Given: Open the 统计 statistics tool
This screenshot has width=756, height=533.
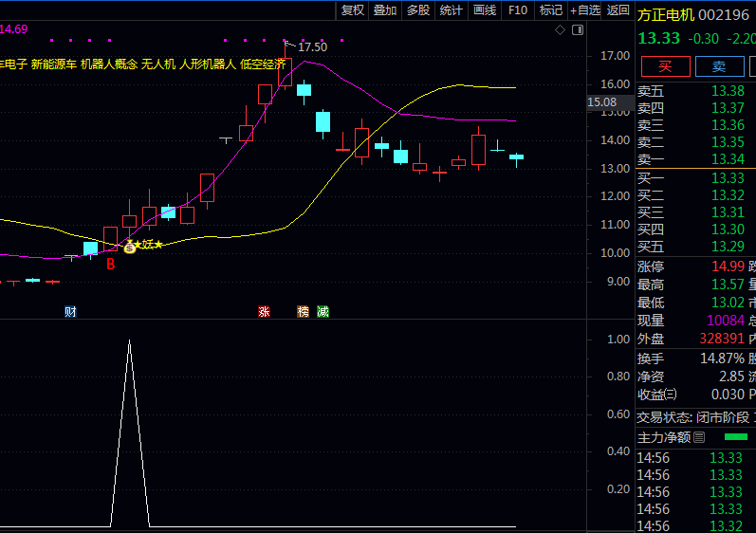Looking at the screenshot, I should pos(452,10).
